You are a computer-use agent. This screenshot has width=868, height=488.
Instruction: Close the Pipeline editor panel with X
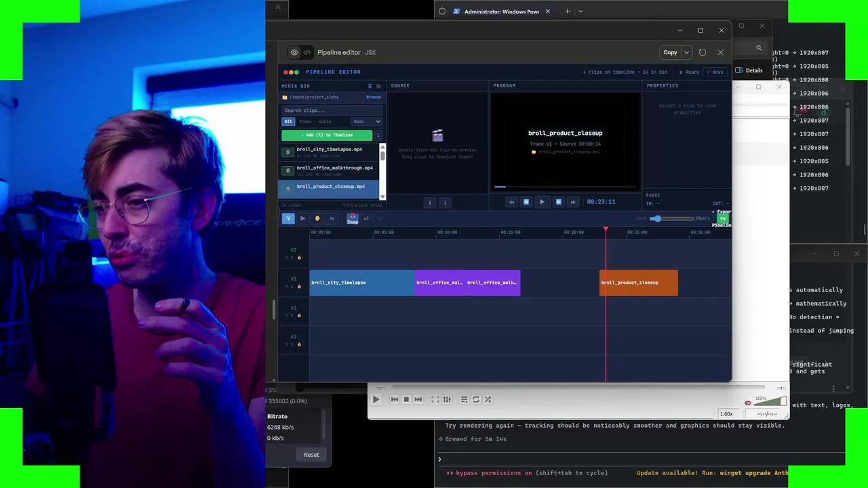(720, 52)
